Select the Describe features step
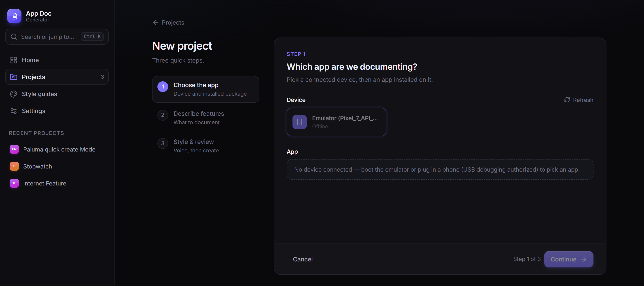The image size is (644, 286). tap(205, 118)
